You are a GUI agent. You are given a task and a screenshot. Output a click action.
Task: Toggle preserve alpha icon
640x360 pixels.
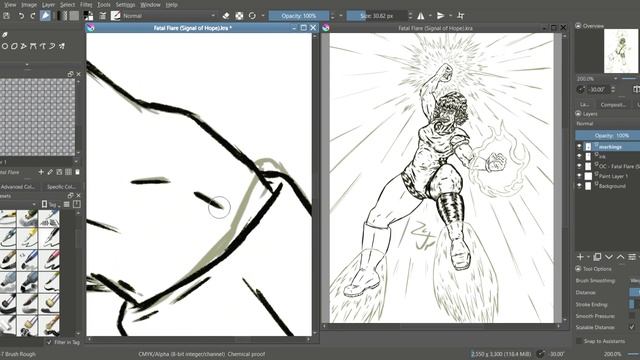(239, 16)
